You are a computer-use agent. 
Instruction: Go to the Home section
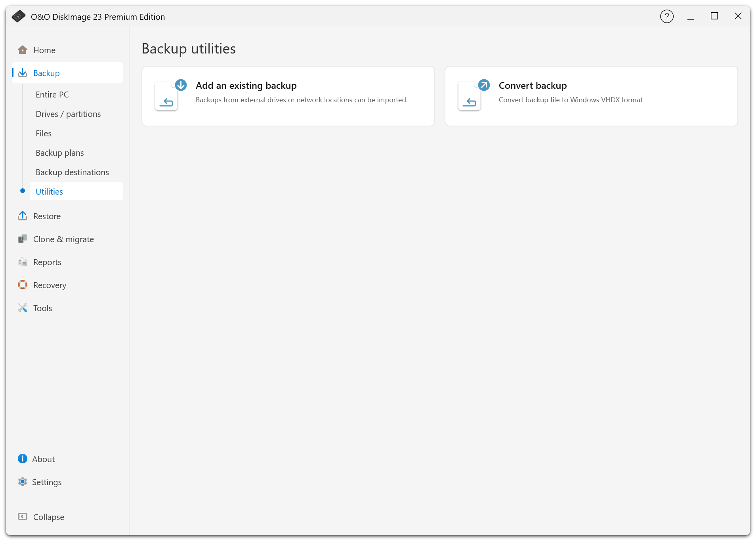coord(67,50)
